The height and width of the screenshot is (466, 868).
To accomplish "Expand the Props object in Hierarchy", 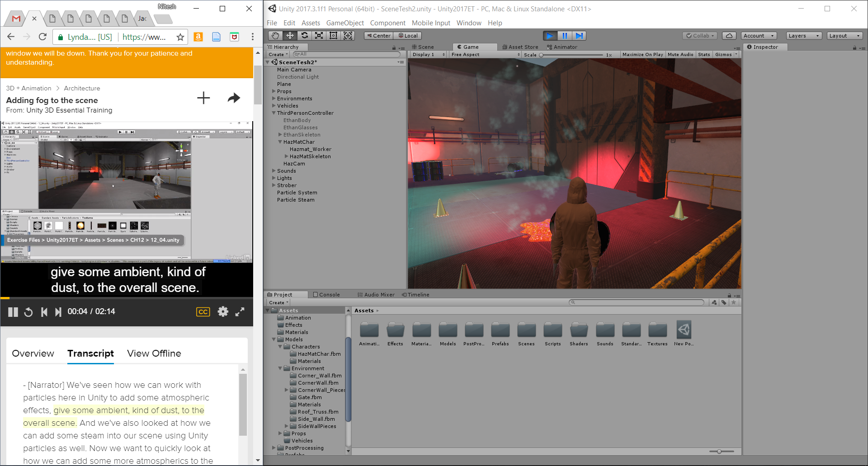I will point(274,91).
